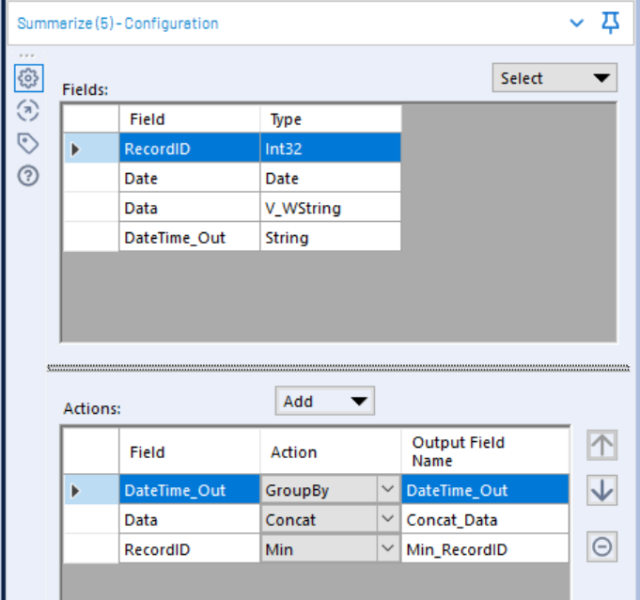This screenshot has height=600, width=640.
Task: Open the Select dropdown above Fields
Action: [555, 78]
